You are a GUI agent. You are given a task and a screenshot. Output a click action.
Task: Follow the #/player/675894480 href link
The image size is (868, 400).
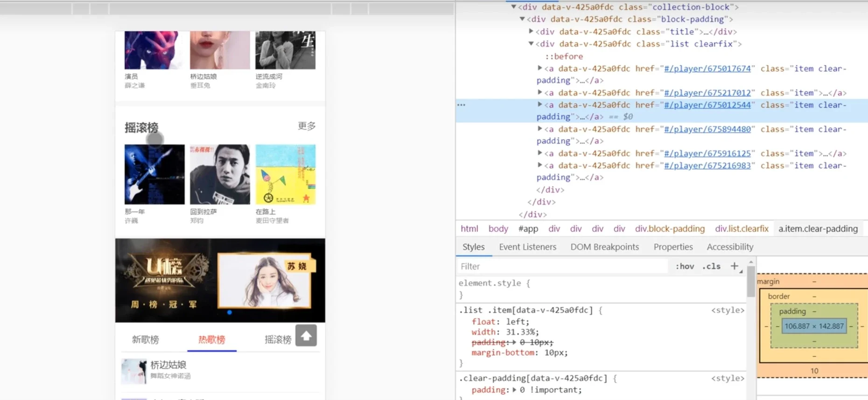coord(707,129)
